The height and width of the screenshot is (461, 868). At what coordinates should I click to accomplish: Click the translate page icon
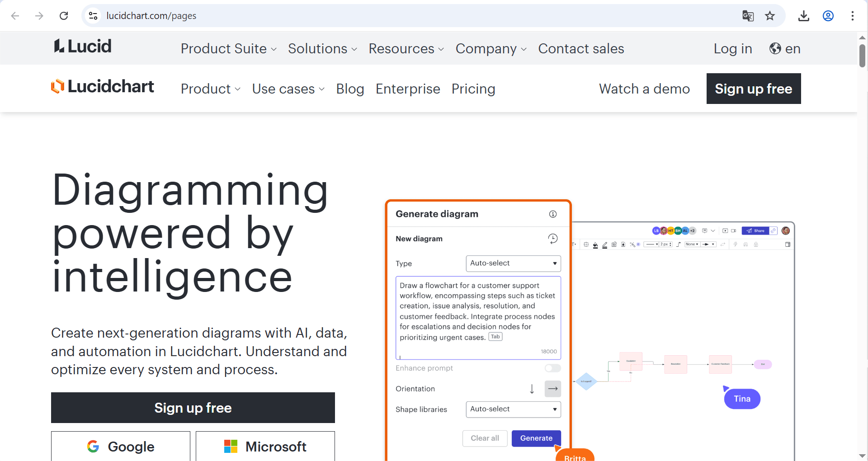[748, 16]
